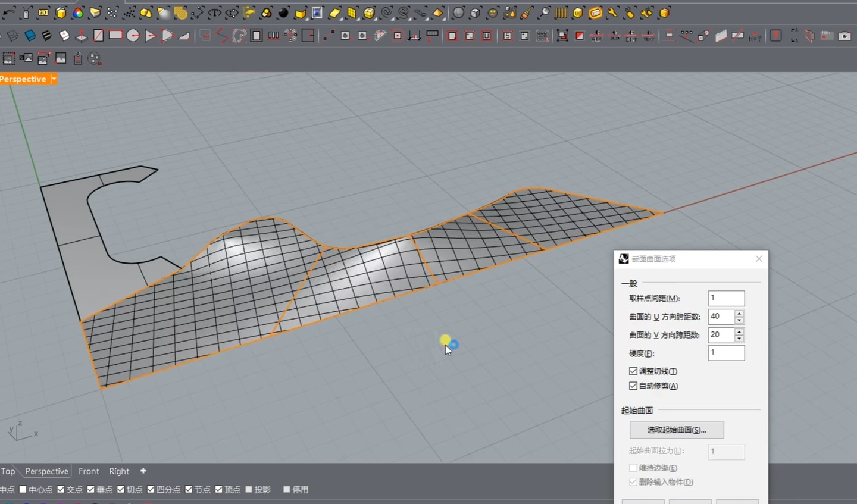Select the red polyline zigzag icon
Image resolution: width=857 pixels, height=504 pixels.
click(x=222, y=36)
